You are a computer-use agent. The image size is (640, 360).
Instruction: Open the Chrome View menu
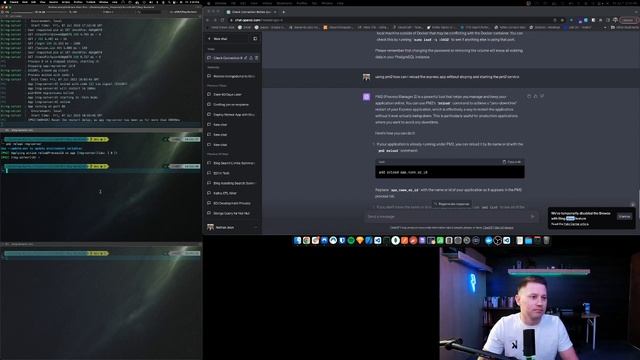(x=254, y=3)
